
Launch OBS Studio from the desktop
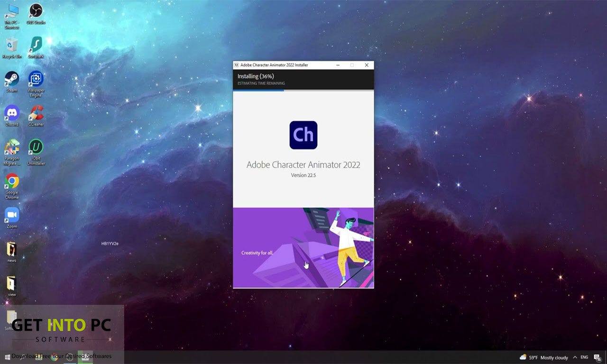coord(36,13)
